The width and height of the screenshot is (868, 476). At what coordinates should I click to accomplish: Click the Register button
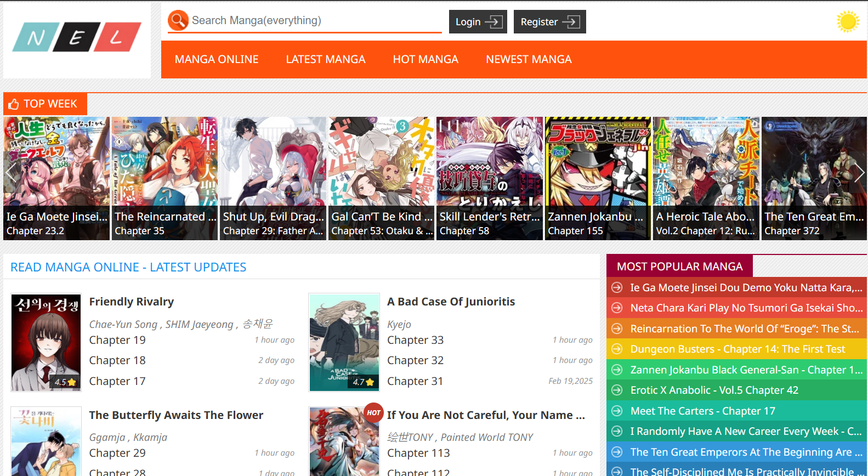pos(550,22)
